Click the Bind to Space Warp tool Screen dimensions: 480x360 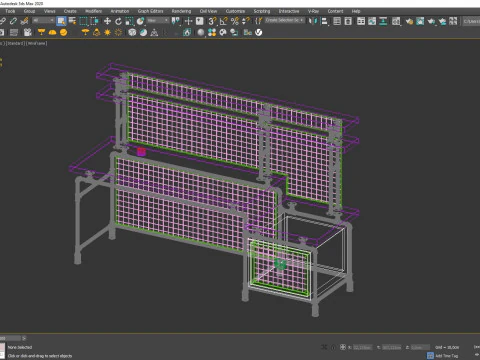[24, 21]
